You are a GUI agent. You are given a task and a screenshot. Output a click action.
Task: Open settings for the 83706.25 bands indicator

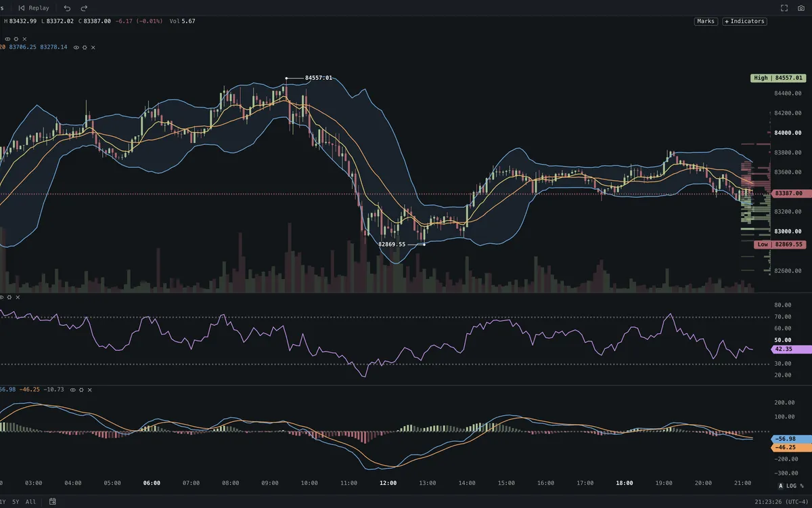tap(85, 47)
